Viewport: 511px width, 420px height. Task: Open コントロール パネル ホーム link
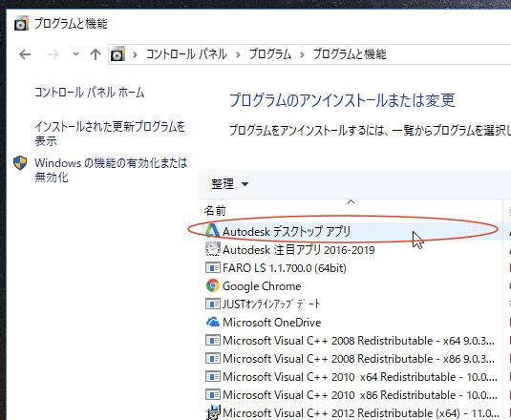[x=90, y=93]
